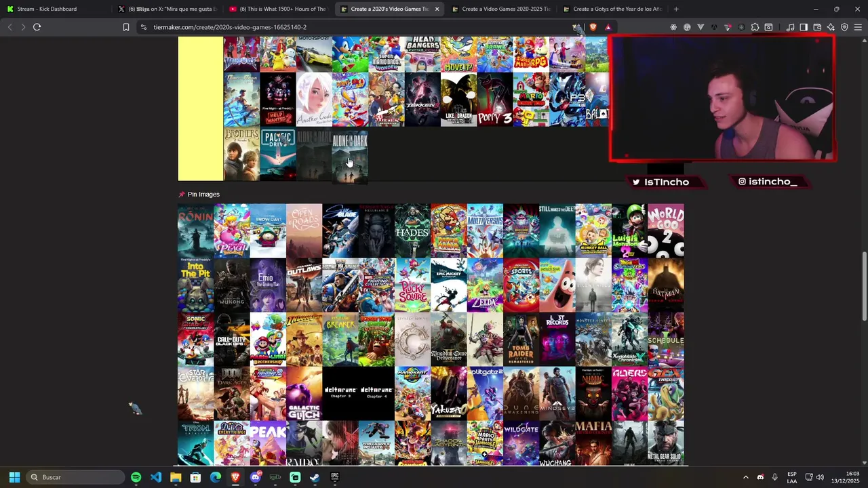Screen dimensions: 868x488
Task: Select the Poppy Playtime 3 cover in tier
Action: pos(494,100)
